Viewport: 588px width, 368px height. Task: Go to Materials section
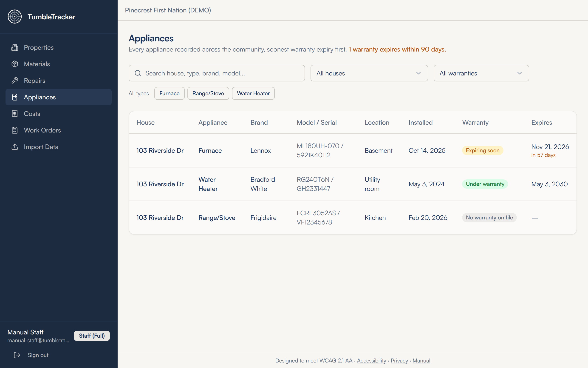click(59, 64)
